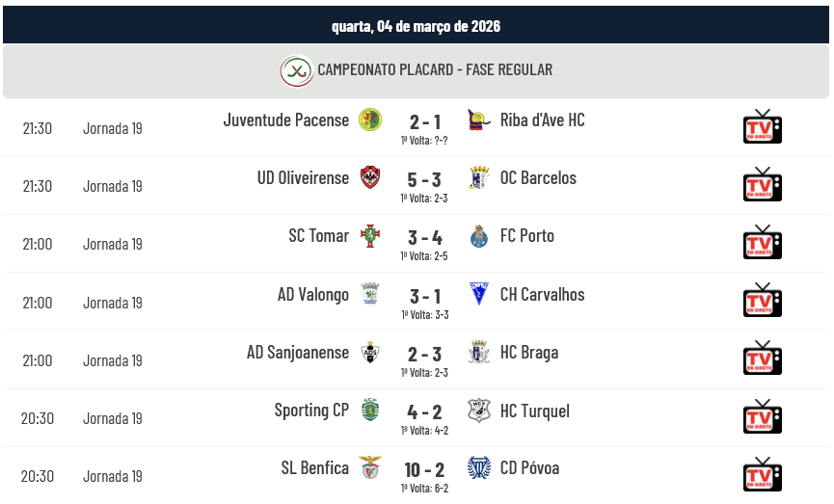Screen dimensions: 834x504
Task: Open TV live icon for Sporting CP match
Action: [x=762, y=416]
